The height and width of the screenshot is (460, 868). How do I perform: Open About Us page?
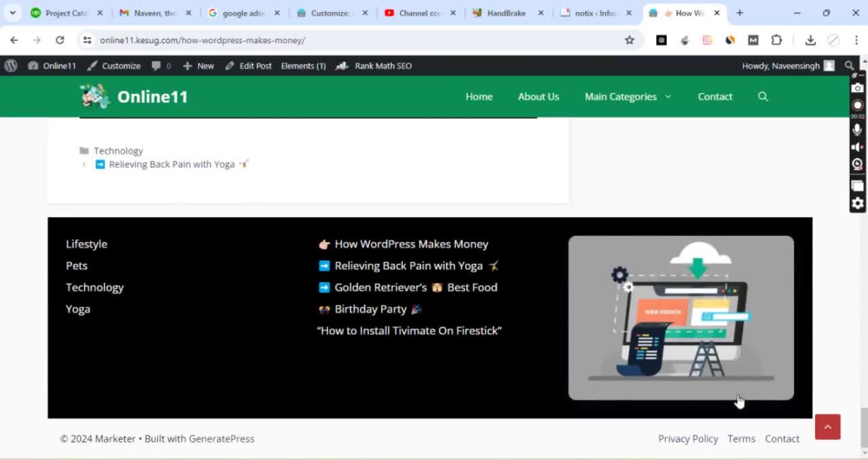point(538,96)
